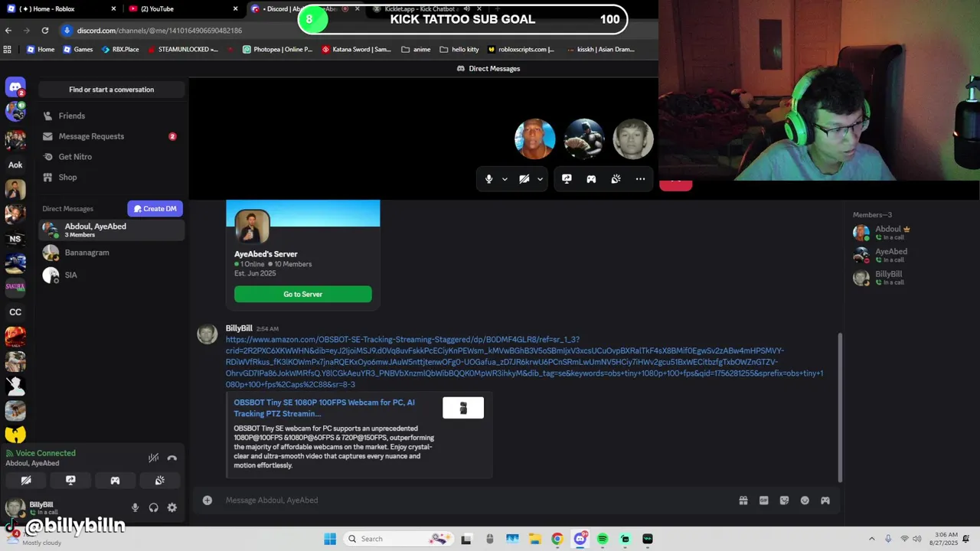Click Find or start a conversation box
The height and width of the screenshot is (551, 980).
coord(112,90)
